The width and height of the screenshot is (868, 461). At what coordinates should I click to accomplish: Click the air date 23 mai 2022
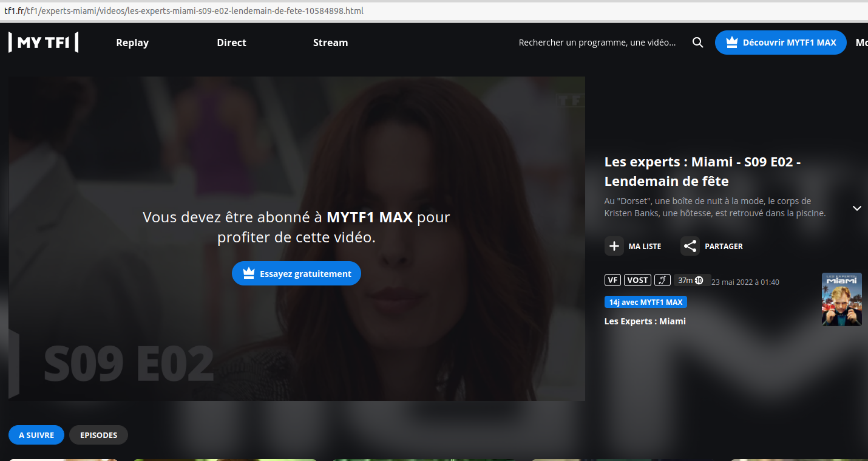(745, 282)
